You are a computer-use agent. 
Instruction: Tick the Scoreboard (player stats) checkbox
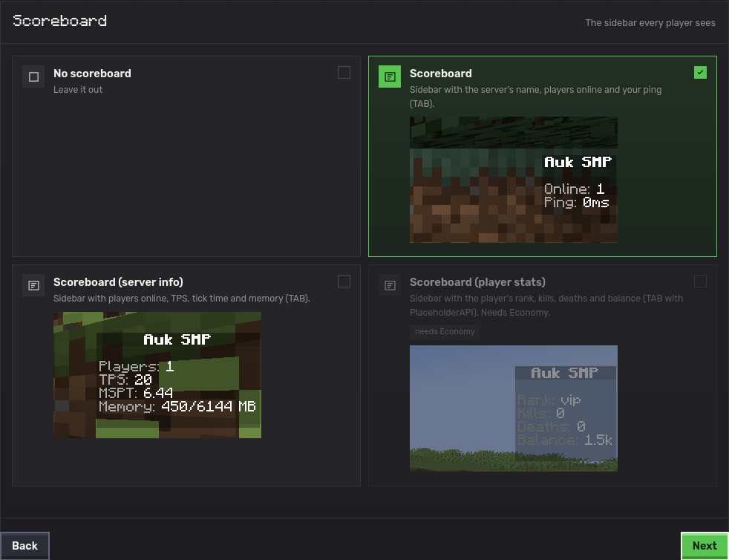700,281
